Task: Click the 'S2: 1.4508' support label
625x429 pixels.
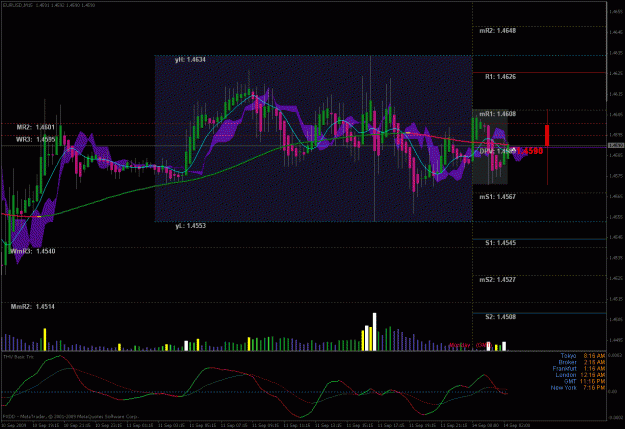Action: [x=500, y=317]
